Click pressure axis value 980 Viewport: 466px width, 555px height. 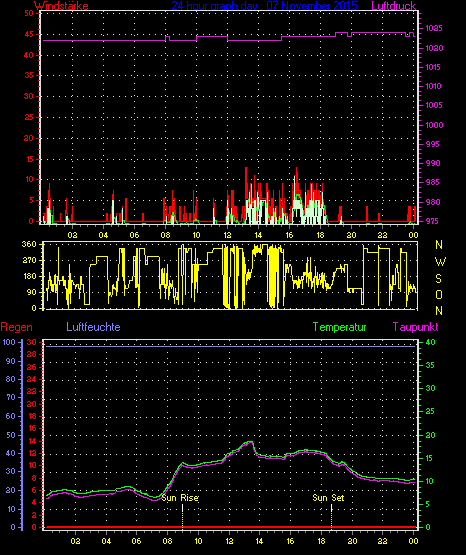(433, 202)
